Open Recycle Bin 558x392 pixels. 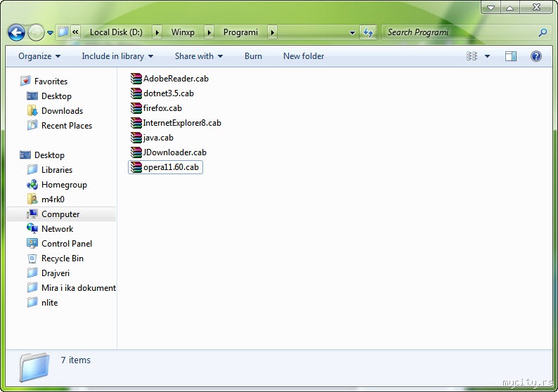63,259
